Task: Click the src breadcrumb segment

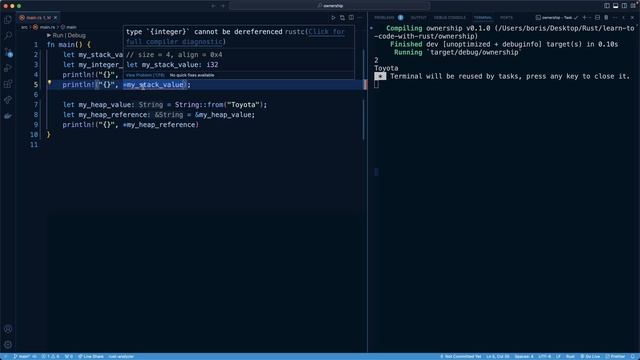Action: (x=24, y=27)
